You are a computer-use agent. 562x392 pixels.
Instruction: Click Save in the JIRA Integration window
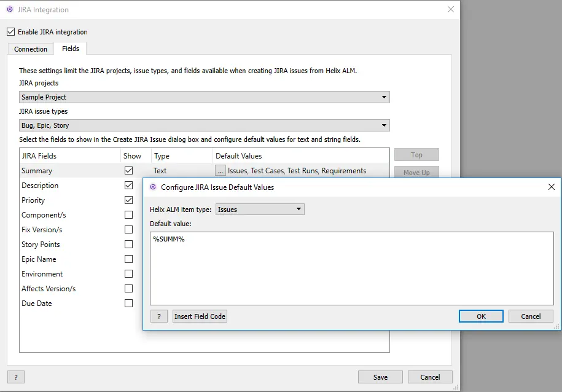point(380,377)
